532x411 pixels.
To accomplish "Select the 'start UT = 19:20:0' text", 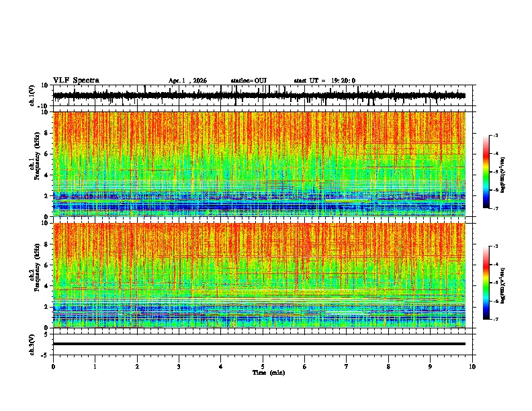I will [324, 81].
